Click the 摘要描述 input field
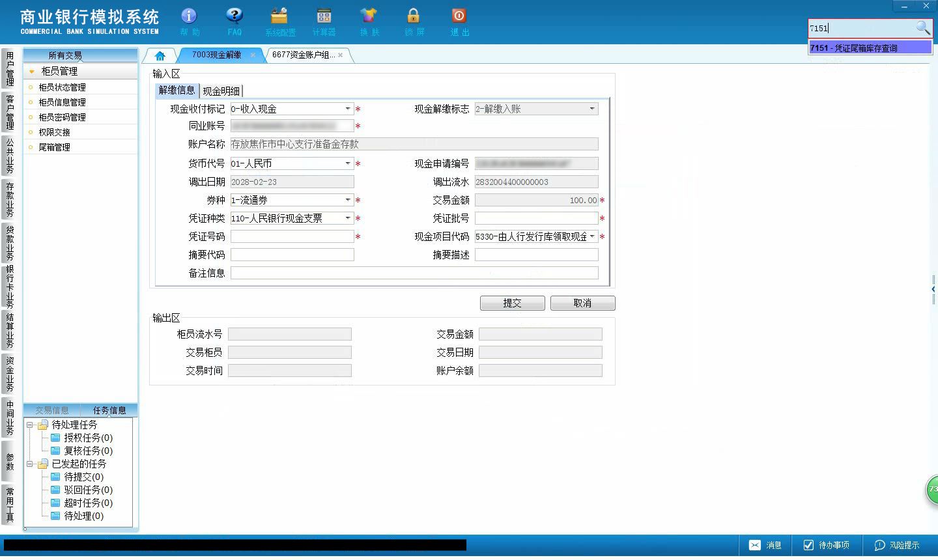 coord(537,255)
